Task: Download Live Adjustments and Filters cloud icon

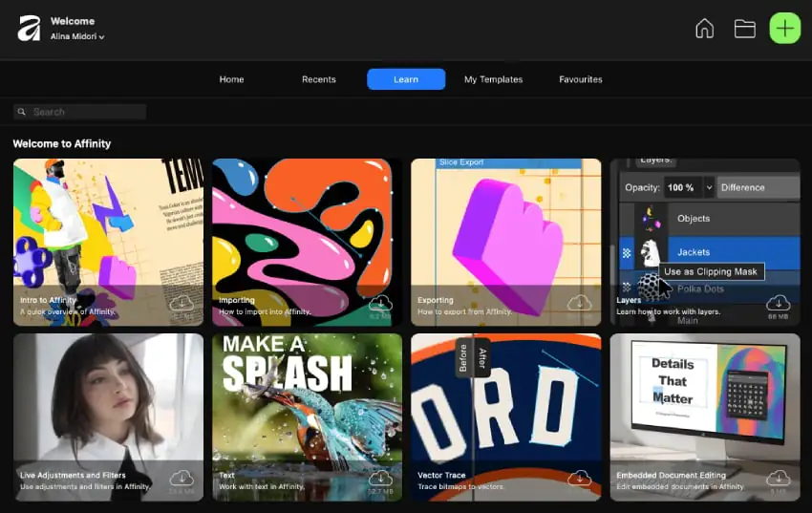Action: click(x=182, y=478)
